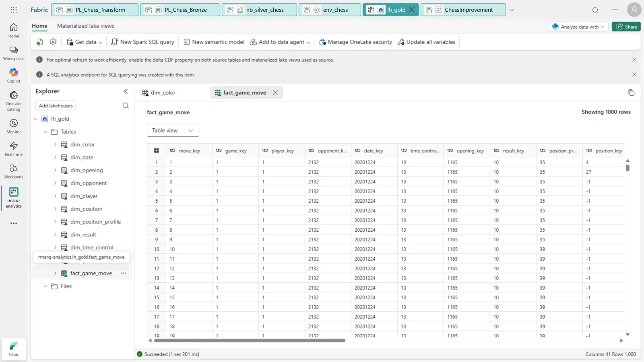Click the result_key column header
The width and height of the screenshot is (644, 362).
click(x=513, y=150)
